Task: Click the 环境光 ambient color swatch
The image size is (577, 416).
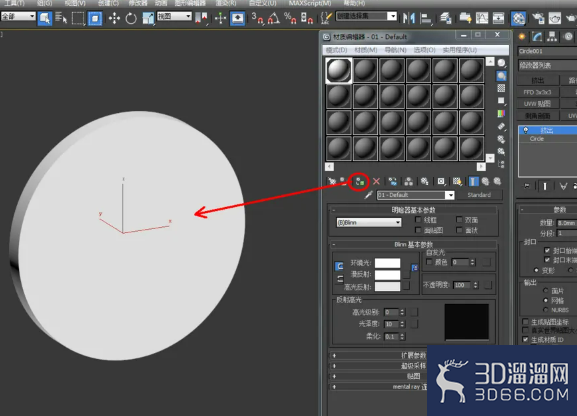Action: (387, 263)
